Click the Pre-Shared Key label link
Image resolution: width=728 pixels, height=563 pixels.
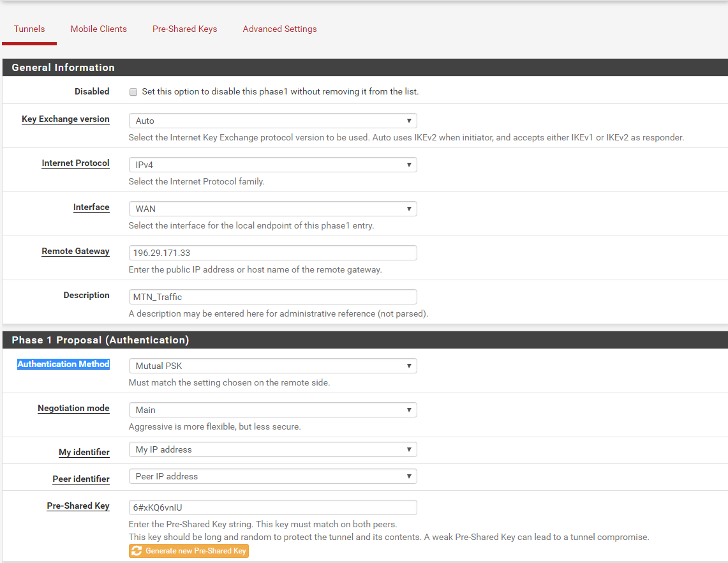[x=78, y=506]
